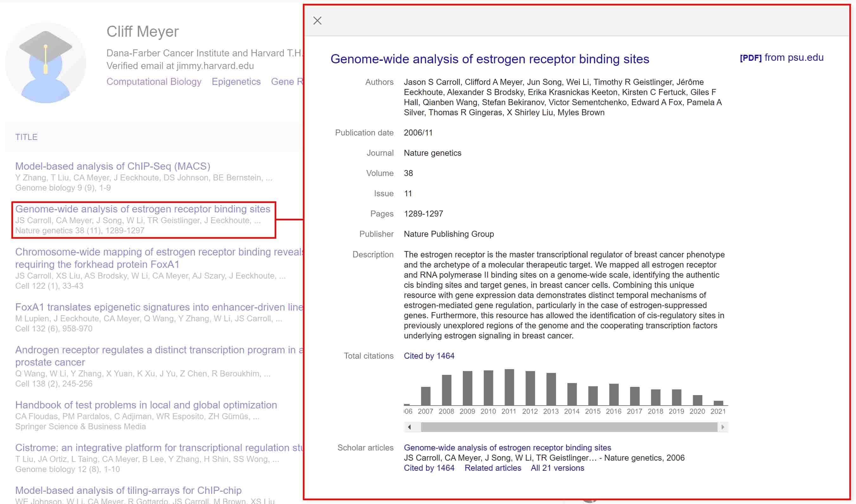Sort publications by clicking TITLE header
856x504 pixels.
pos(26,136)
